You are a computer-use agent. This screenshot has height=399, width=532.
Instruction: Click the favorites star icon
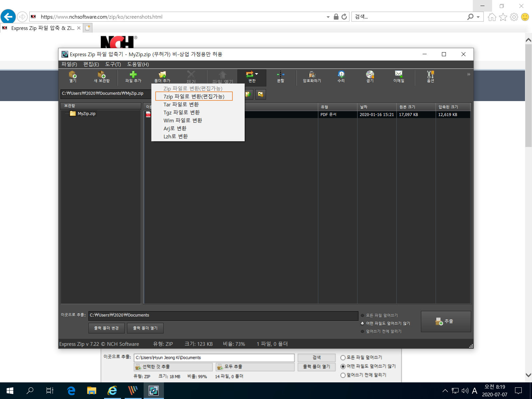point(503,17)
